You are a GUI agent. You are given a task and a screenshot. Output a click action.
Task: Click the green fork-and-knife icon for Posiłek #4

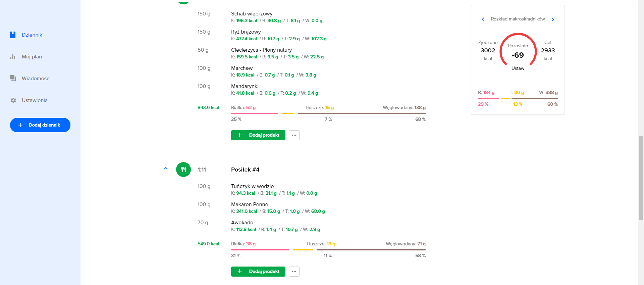point(183,170)
